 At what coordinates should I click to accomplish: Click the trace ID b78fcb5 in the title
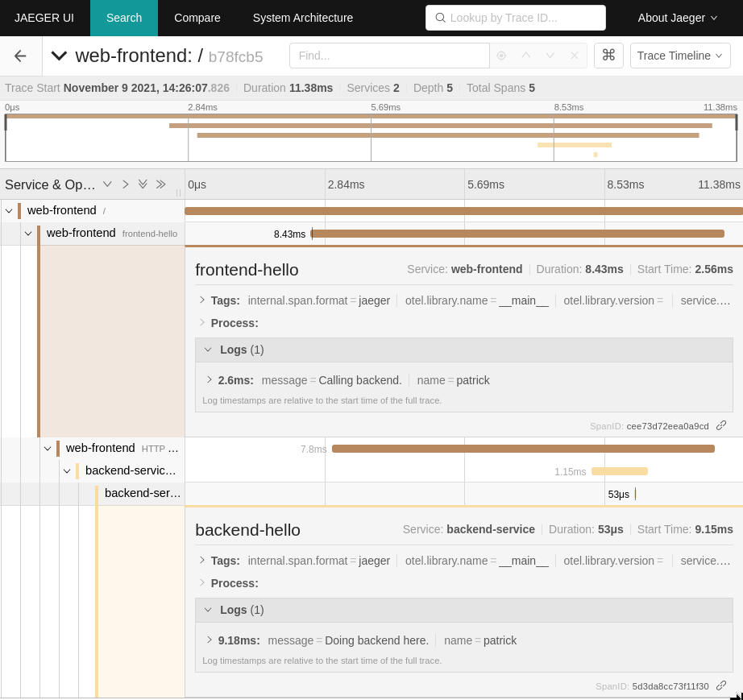[235, 57]
